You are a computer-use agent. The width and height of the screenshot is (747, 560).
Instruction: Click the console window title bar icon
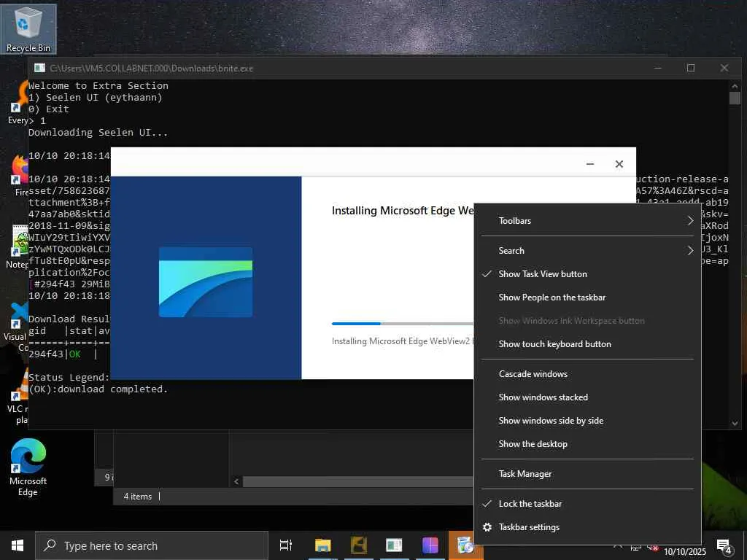pyautogui.click(x=39, y=68)
